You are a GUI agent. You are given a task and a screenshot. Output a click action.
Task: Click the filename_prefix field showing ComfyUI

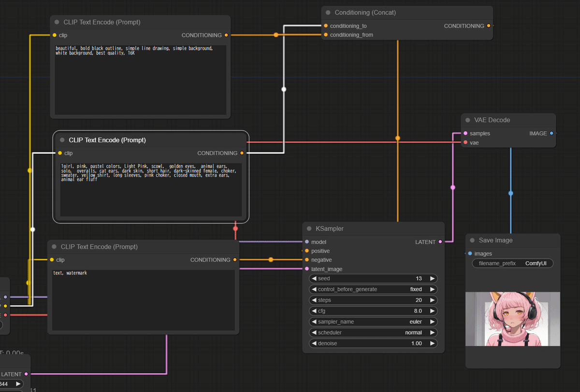pos(513,264)
